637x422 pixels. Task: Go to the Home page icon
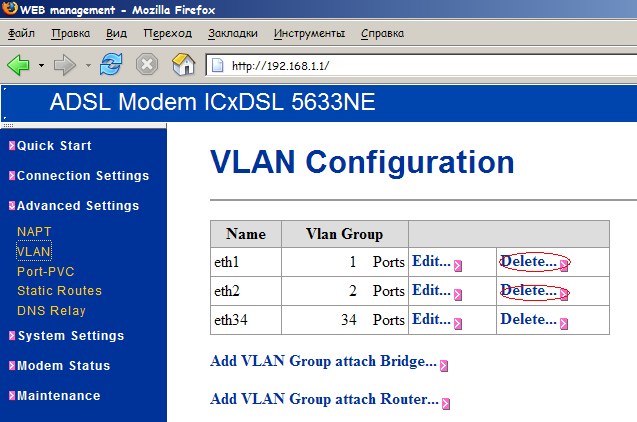point(184,64)
